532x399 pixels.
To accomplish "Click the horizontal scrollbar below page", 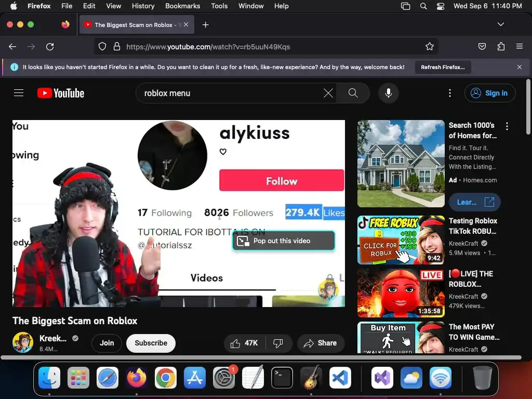I will (x=261, y=357).
